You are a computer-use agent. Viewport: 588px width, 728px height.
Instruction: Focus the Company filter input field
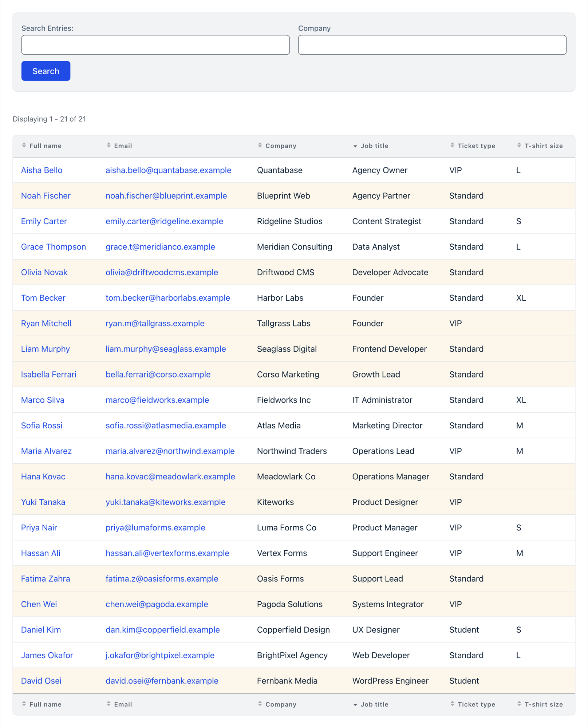click(432, 45)
